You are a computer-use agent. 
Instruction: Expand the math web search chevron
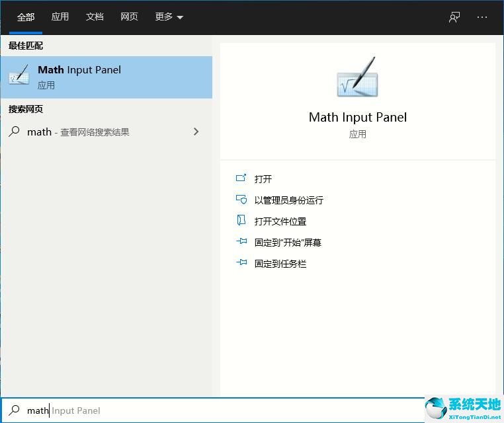tap(196, 132)
